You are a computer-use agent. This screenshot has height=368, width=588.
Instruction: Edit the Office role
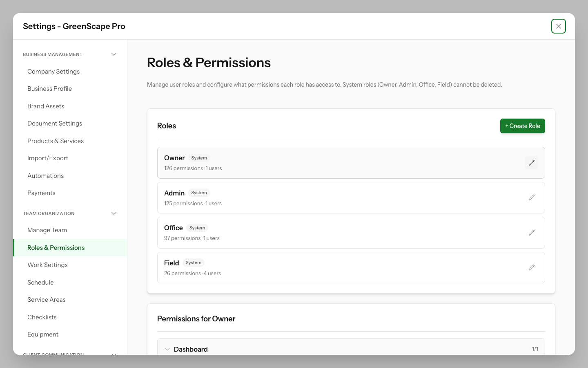(532, 232)
